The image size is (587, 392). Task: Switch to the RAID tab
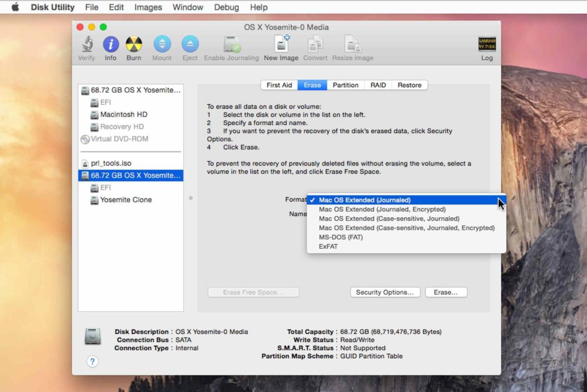pyautogui.click(x=378, y=85)
